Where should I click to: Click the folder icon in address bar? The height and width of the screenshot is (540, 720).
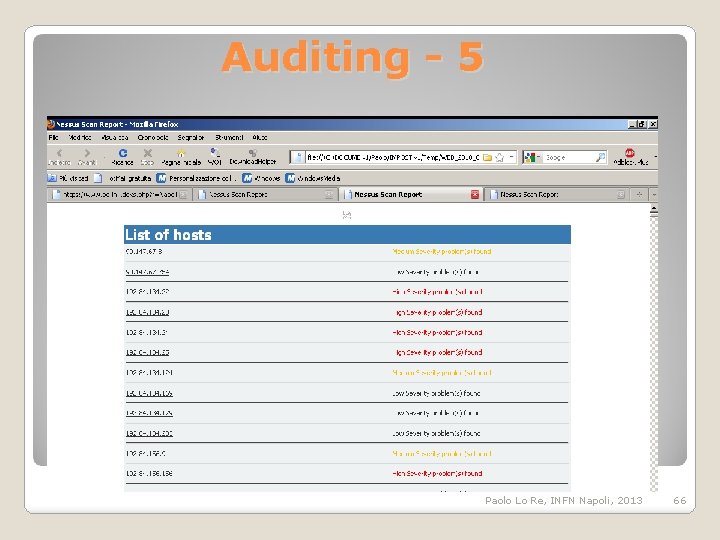(x=488, y=158)
